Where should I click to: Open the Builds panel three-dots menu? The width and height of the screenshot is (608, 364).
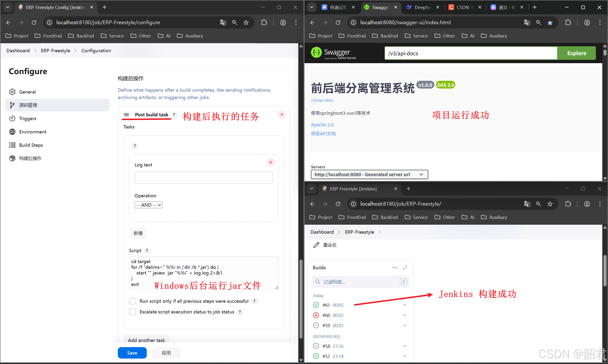pyautogui.click(x=395, y=267)
